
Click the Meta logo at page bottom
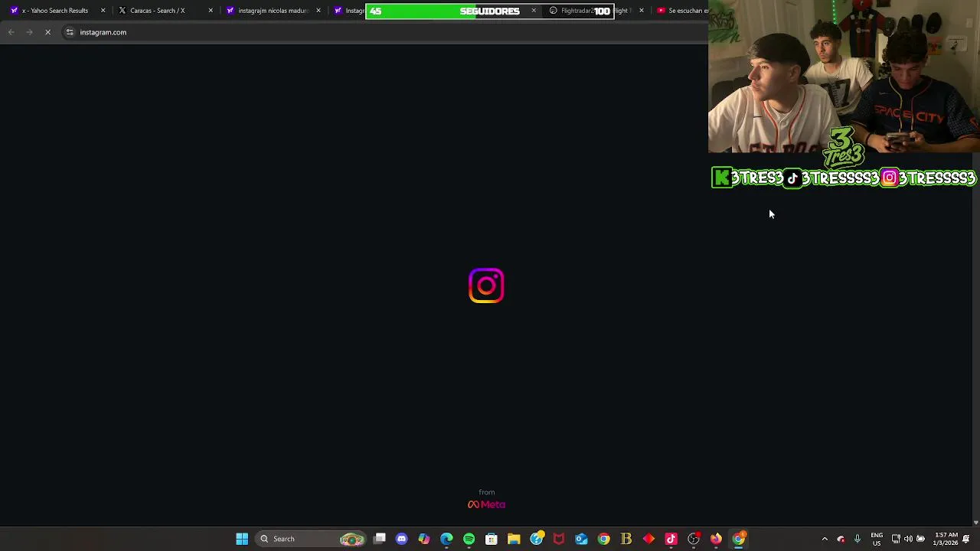coord(486,504)
